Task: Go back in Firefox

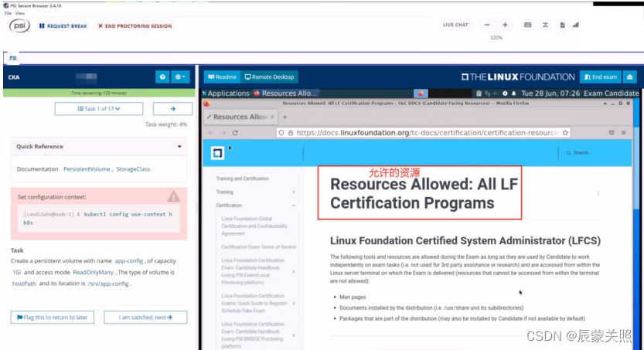Action: tap(211, 133)
